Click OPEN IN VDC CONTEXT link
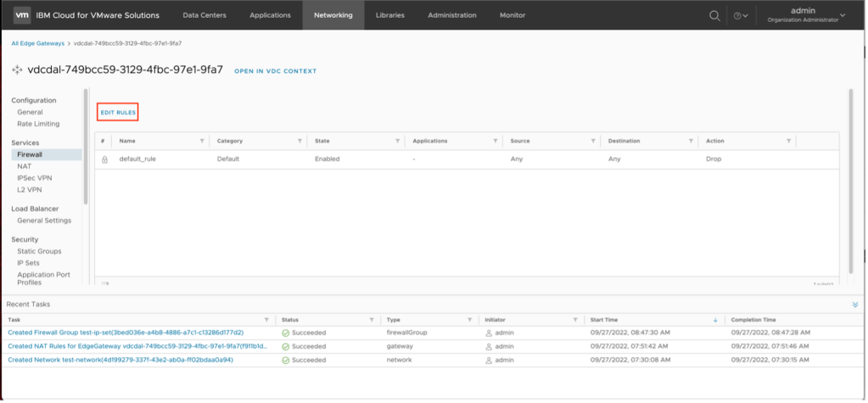Screen dimensions: 868x403 pyautogui.click(x=275, y=71)
